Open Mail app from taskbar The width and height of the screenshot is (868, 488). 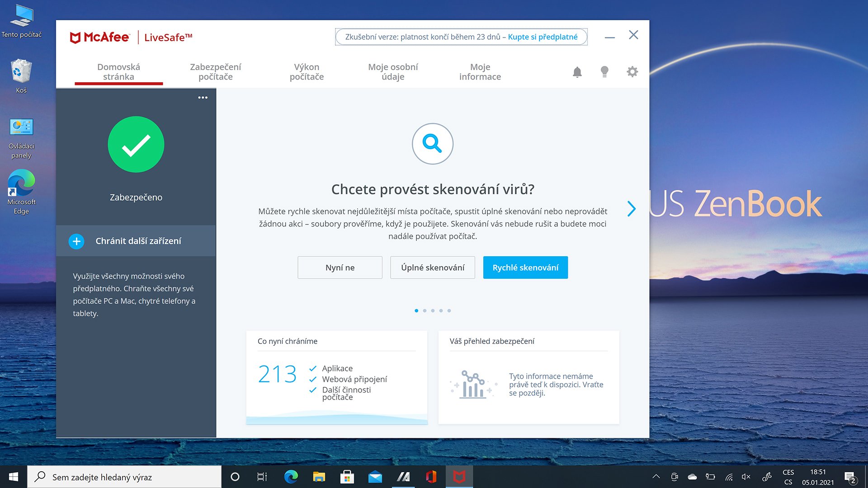[375, 477]
